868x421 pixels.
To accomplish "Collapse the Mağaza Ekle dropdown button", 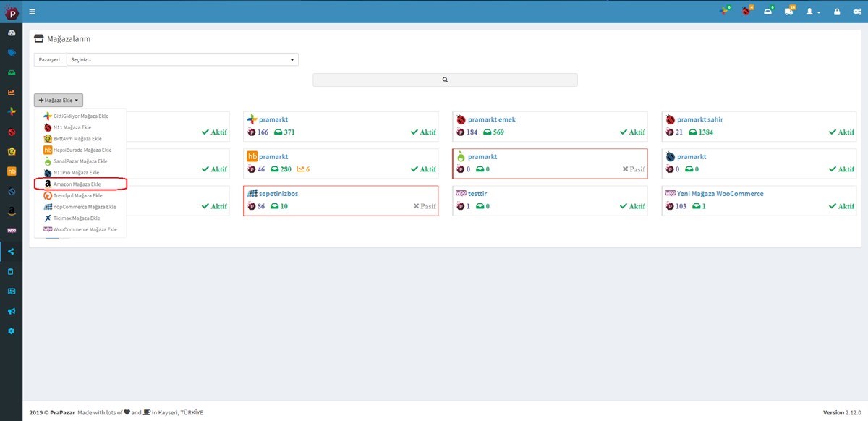I will coord(59,100).
